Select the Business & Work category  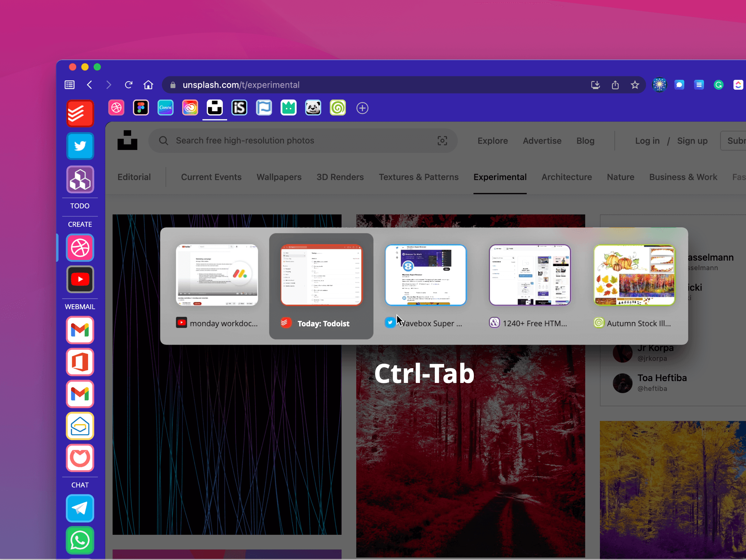(683, 177)
